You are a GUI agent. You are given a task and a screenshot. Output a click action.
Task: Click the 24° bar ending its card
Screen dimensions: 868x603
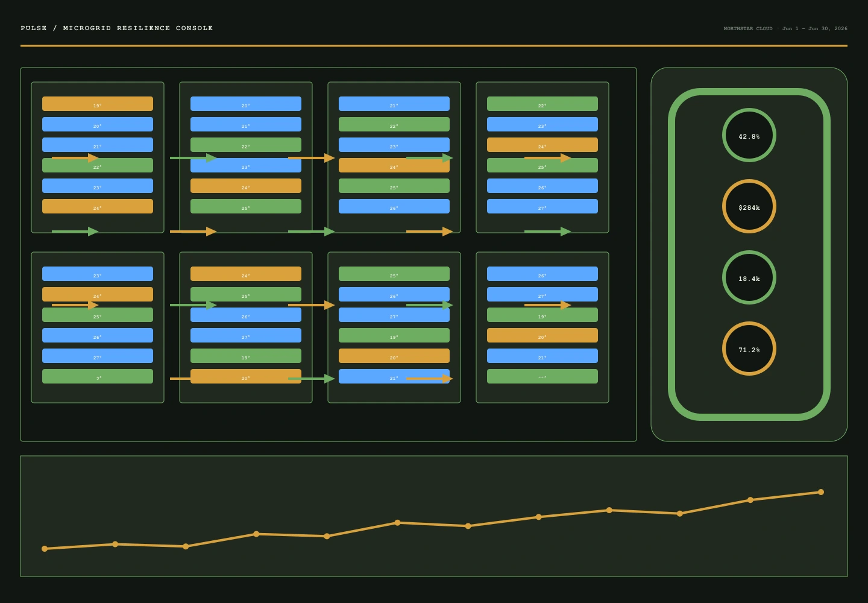(98, 206)
